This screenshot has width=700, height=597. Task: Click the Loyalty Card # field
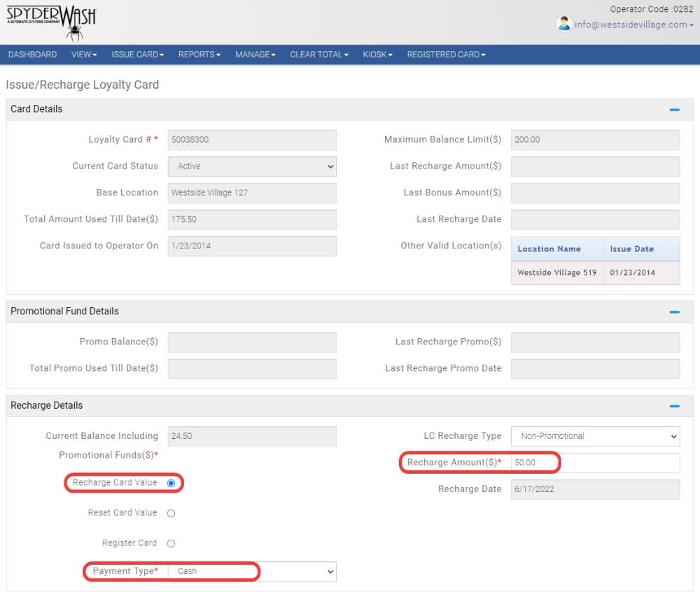(x=252, y=140)
